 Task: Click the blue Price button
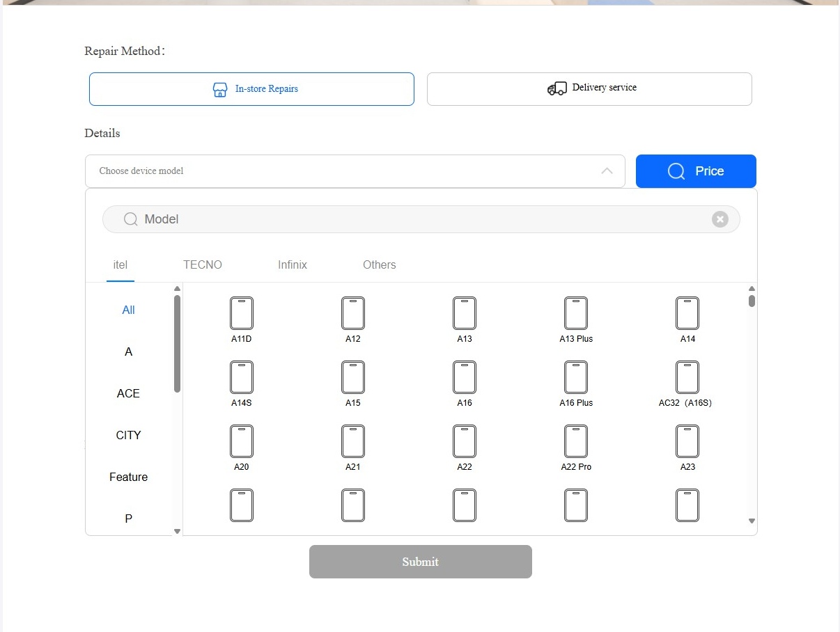tap(696, 171)
